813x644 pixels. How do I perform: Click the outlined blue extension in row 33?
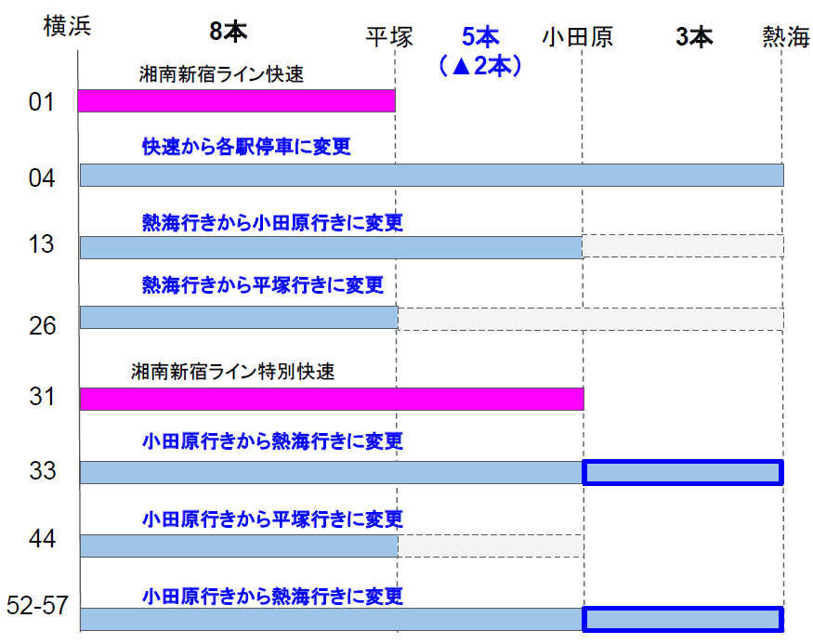pyautogui.click(x=683, y=472)
